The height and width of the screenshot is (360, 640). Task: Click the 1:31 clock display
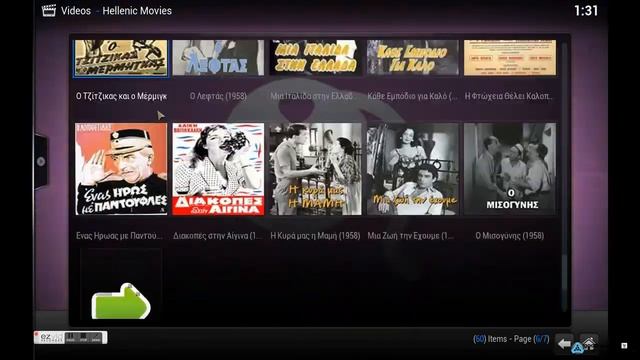pyautogui.click(x=586, y=11)
